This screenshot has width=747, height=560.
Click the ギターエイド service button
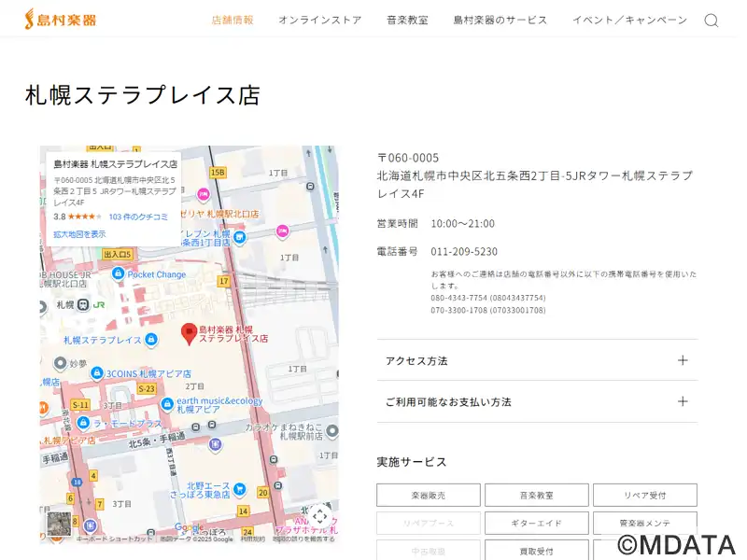[537, 524]
